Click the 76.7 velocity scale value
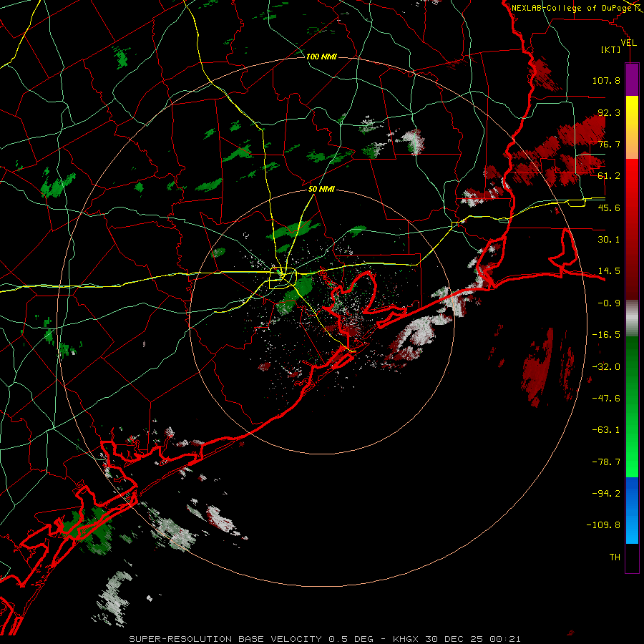Screen dimensions: 644x644 pos(609,144)
